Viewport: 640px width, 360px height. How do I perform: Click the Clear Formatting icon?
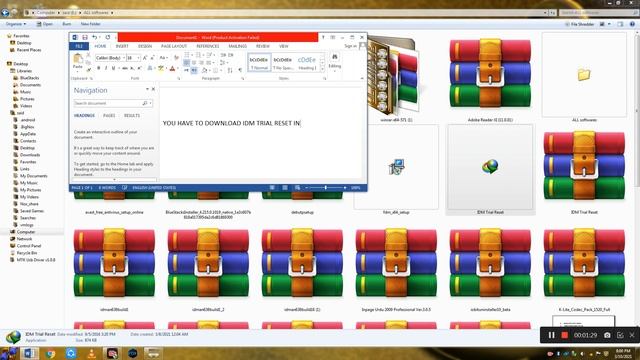coord(176,58)
